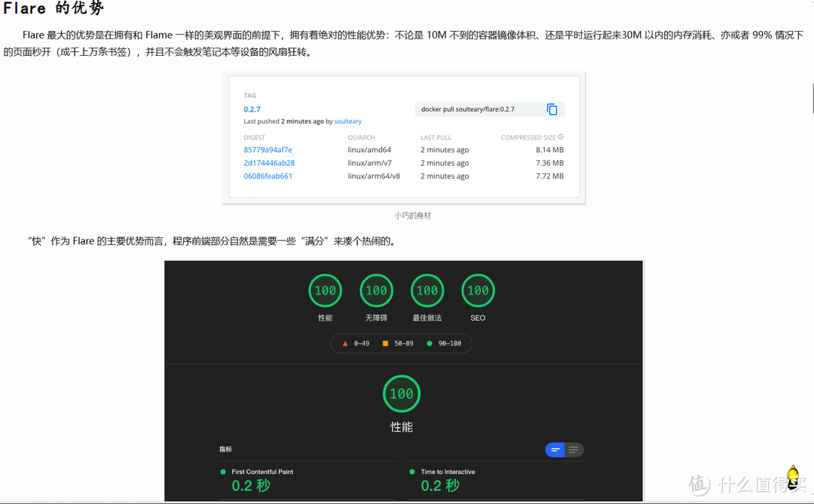This screenshot has width=814, height=504.
Task: Select the 性能 100 score circle
Action: coord(325,290)
